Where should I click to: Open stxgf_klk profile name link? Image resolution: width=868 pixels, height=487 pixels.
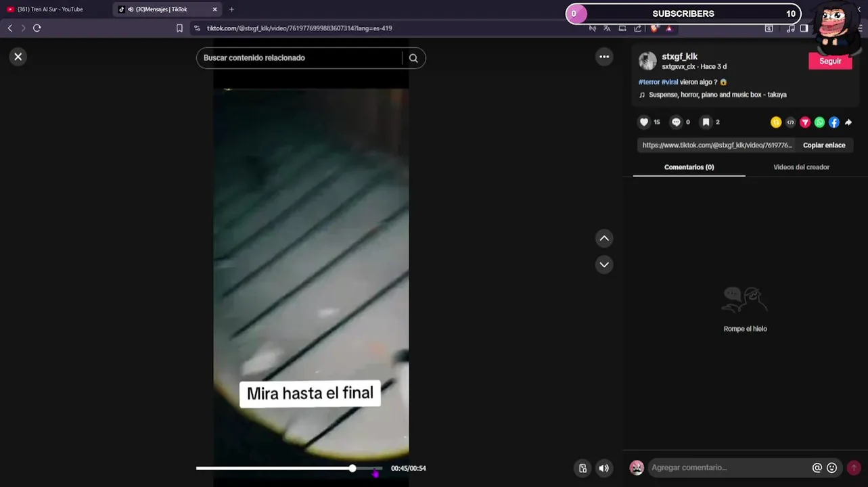coord(680,57)
